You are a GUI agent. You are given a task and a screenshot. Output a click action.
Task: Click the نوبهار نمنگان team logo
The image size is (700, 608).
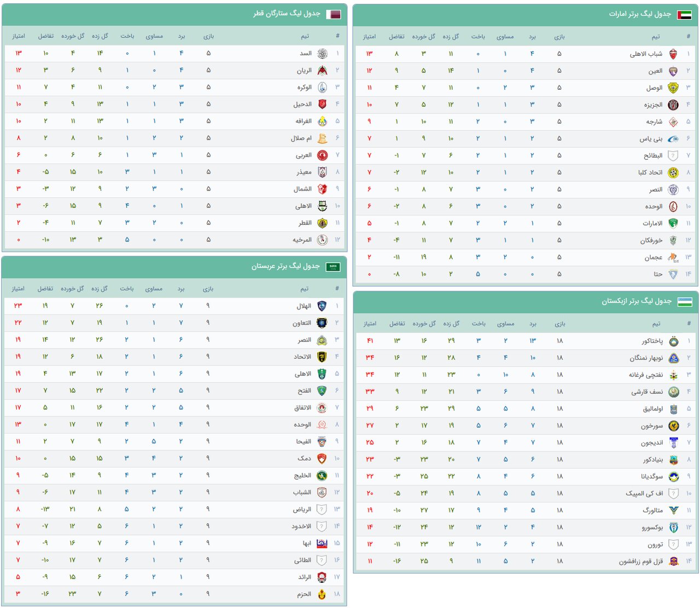(x=674, y=358)
